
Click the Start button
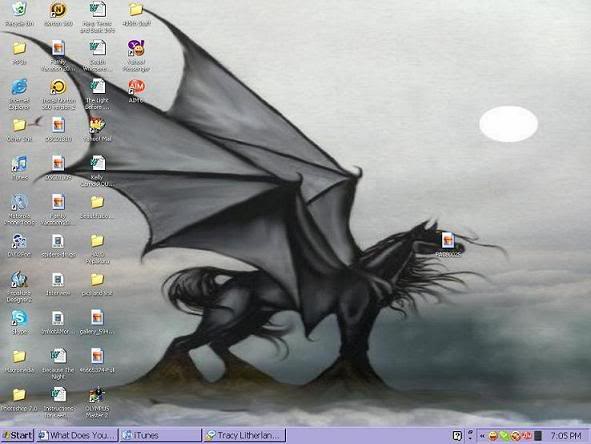[x=17, y=435]
